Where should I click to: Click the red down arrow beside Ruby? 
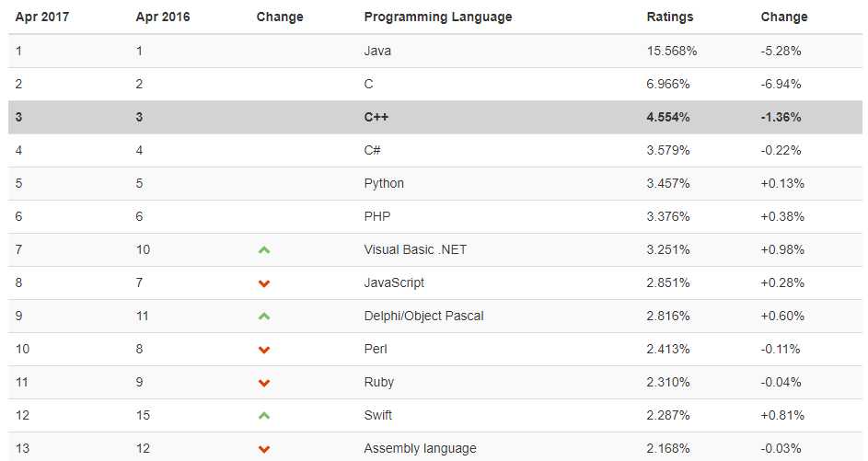point(264,383)
